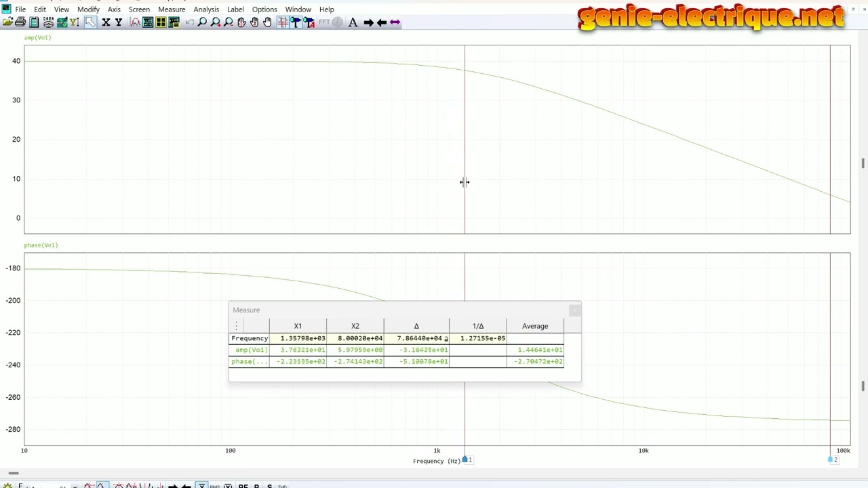Open the Modify menu

(88, 9)
